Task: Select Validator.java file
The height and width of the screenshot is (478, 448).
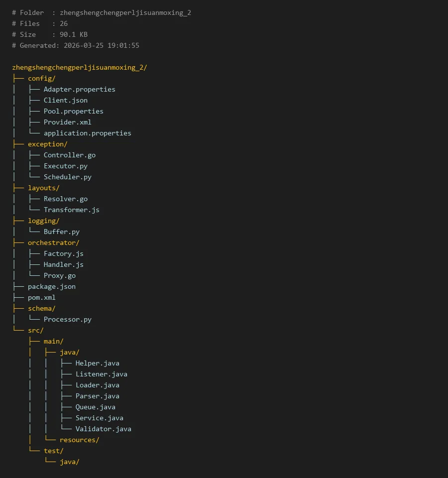Action: point(103,429)
